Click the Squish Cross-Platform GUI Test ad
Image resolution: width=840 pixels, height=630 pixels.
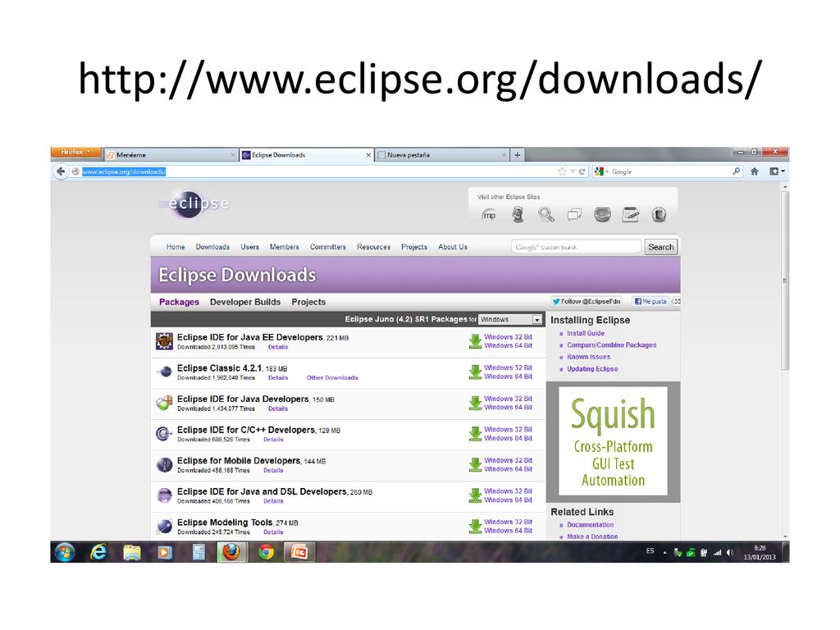click(x=613, y=441)
